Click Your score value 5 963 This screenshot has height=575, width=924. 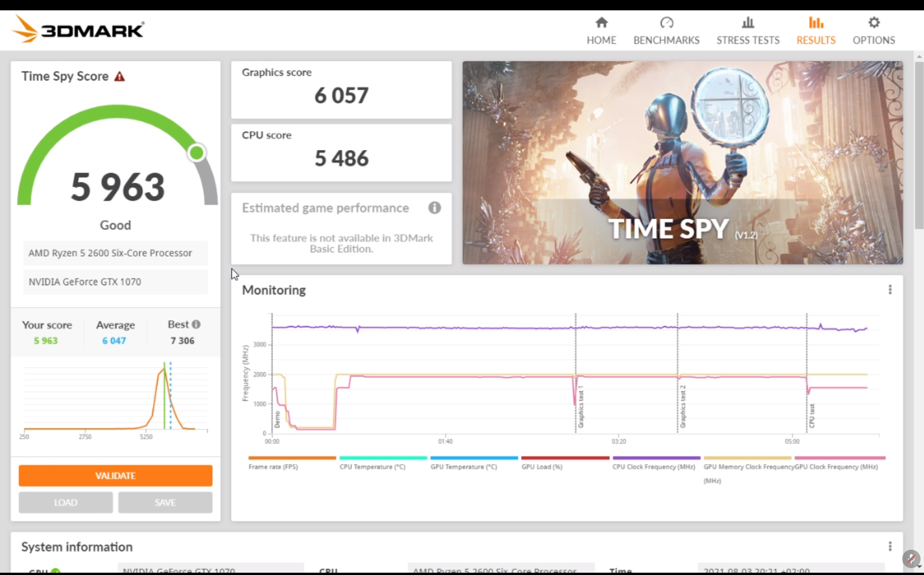point(45,340)
